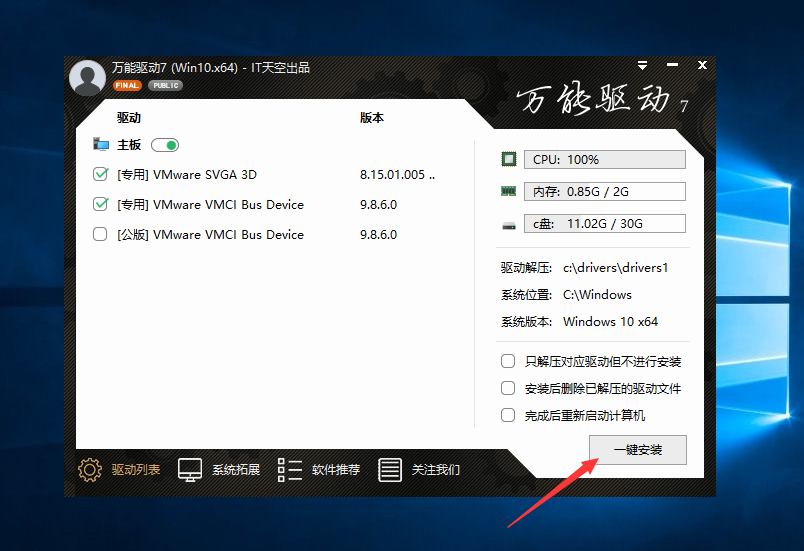
Task: Click the memory module icon
Action: [x=508, y=191]
